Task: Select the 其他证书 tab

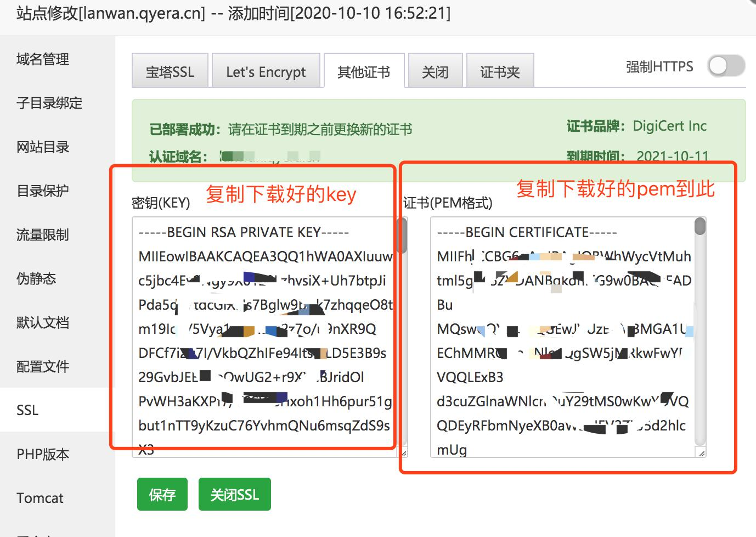Action: (364, 70)
